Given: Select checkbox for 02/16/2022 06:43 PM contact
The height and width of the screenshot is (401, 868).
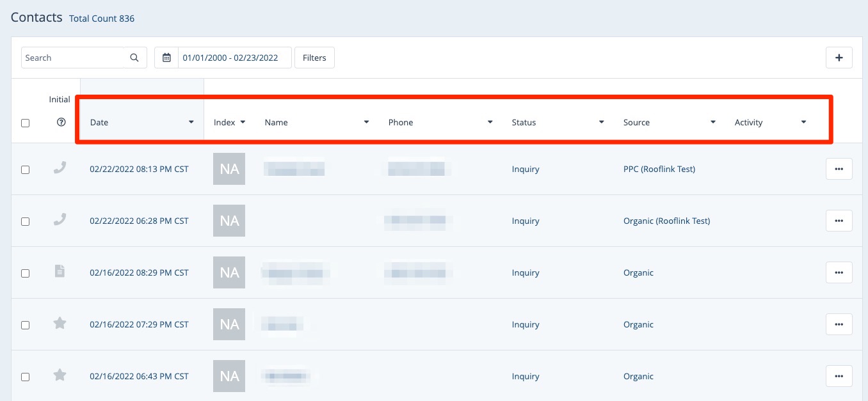Looking at the screenshot, I should click(x=26, y=377).
